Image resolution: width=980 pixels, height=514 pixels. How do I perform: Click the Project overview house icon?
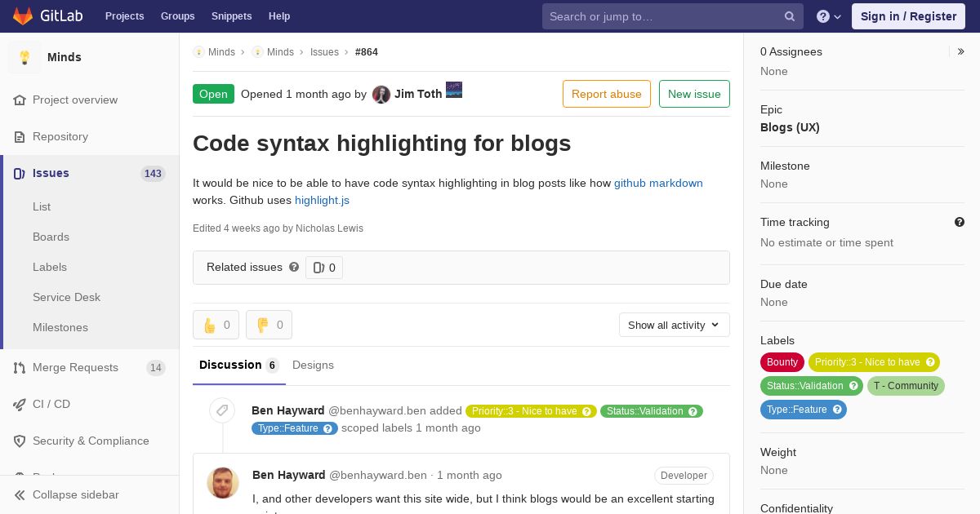coord(20,100)
